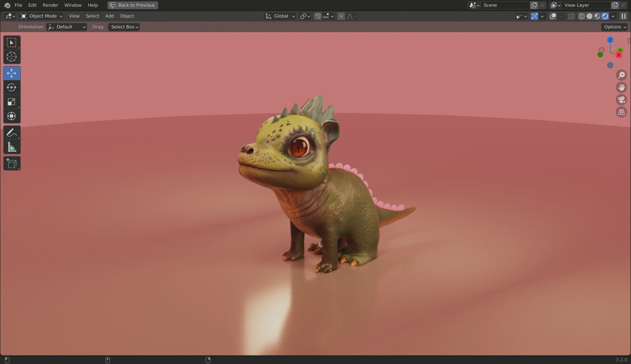Screen dimensions: 631x364
Task: Open the Global transform orientation dropdown
Action: 280,16
